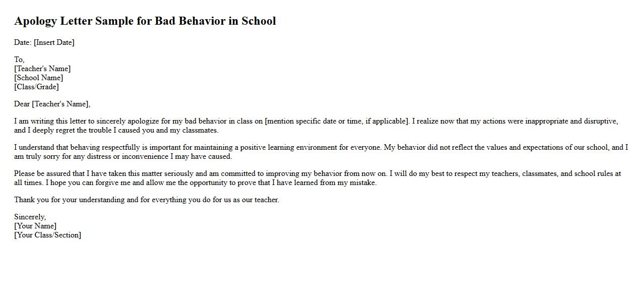644x303 pixels.
Task: Click the word "apologize" in first paragraph
Action: point(145,121)
